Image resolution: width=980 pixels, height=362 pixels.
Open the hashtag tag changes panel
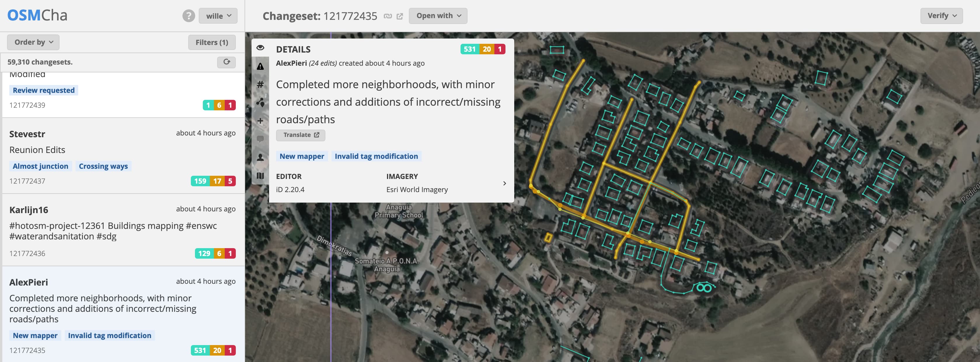(260, 84)
